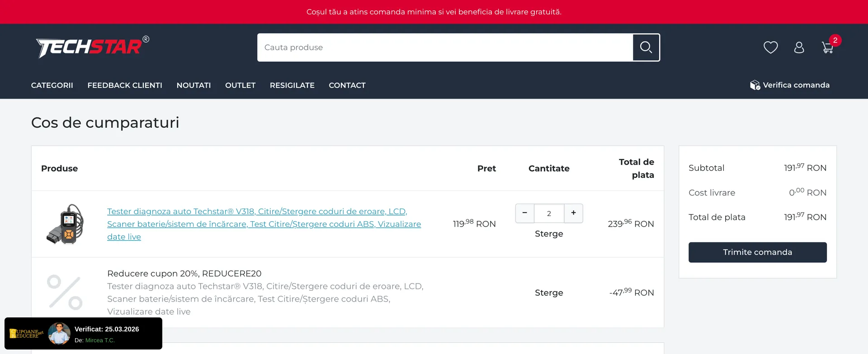
Task: Open the shopping cart icon
Action: tap(828, 47)
